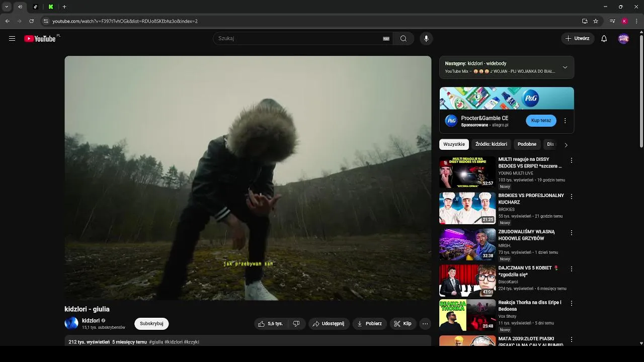Select the Źródło: kidzlori chip
The height and width of the screenshot is (362, 644).
click(491, 144)
